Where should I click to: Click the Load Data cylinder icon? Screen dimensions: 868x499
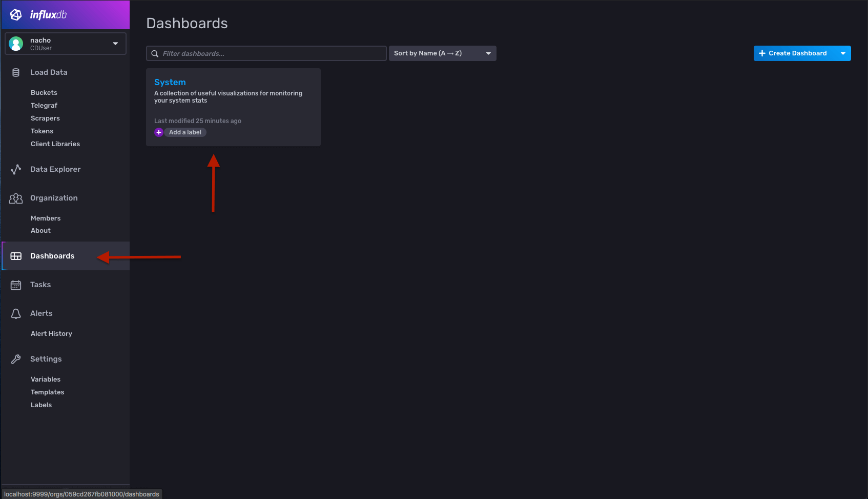[16, 72]
